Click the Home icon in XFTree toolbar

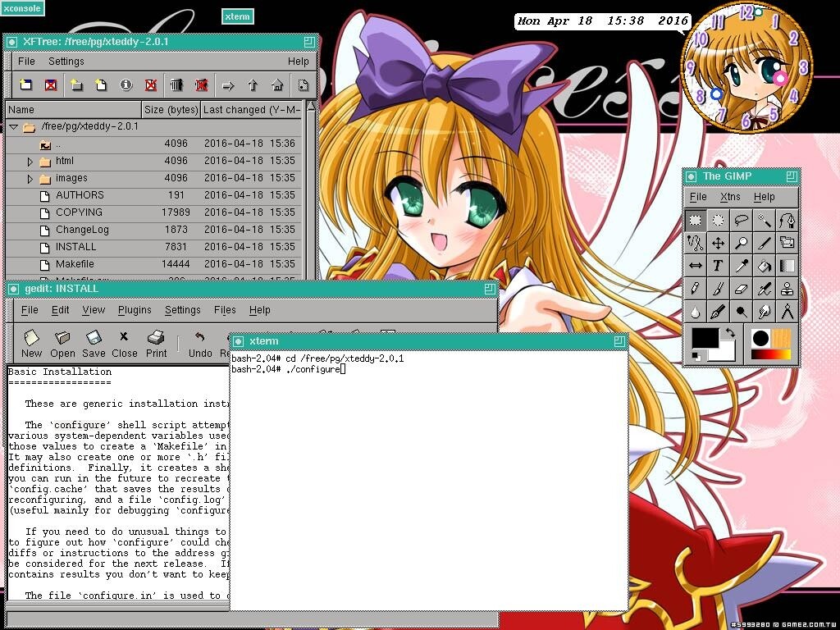pyautogui.click(x=277, y=84)
